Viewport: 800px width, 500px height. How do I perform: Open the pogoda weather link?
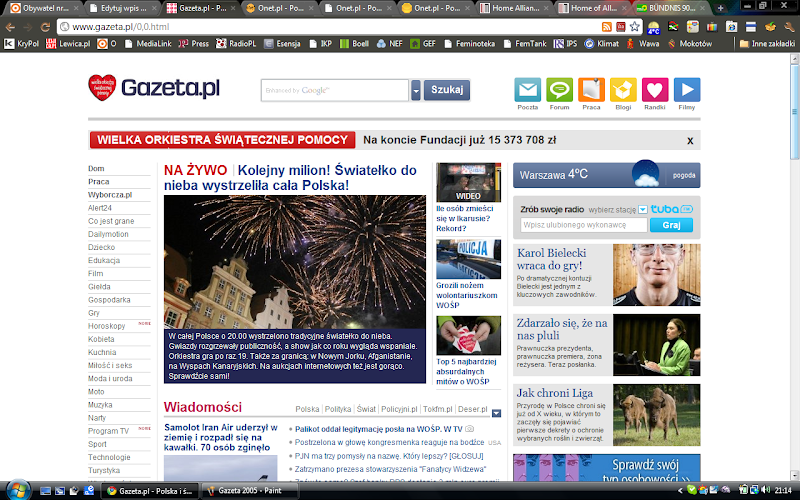[684, 176]
